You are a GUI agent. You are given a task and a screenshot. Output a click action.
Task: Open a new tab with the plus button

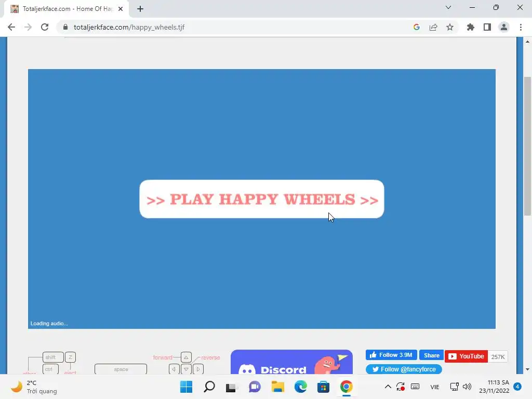(140, 9)
